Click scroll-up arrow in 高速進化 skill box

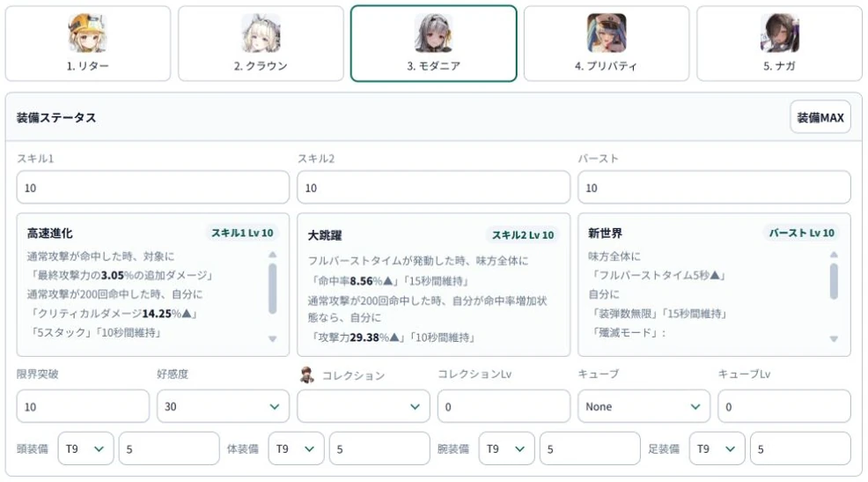[272, 255]
